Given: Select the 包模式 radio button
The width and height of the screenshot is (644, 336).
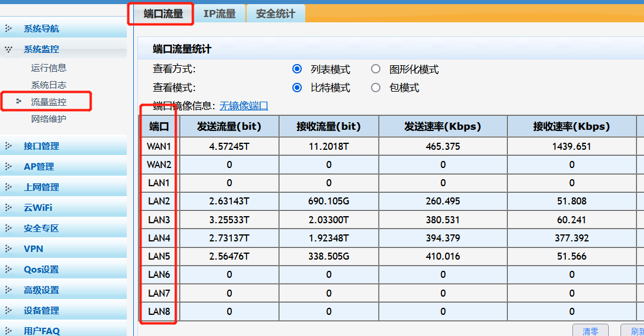Looking at the screenshot, I should (x=375, y=88).
